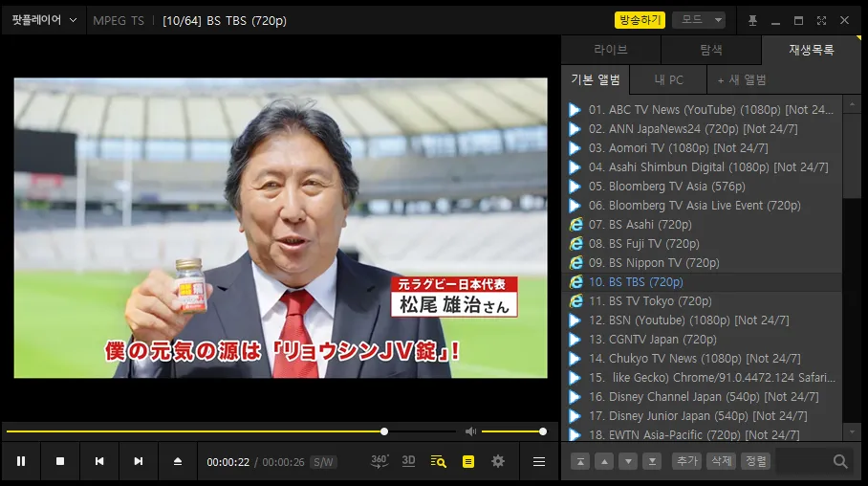Switch to the 탐색 tab
Screen dimensions: 868x486
click(711, 50)
